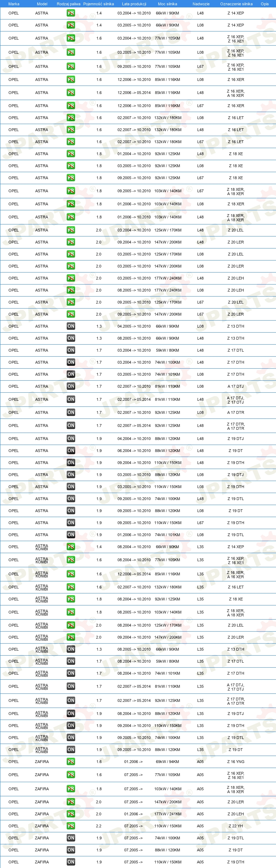
Task: Select the diesel ON icon in the ASTRA 1.9 110kW L67 row
Action: (x=71, y=523)
